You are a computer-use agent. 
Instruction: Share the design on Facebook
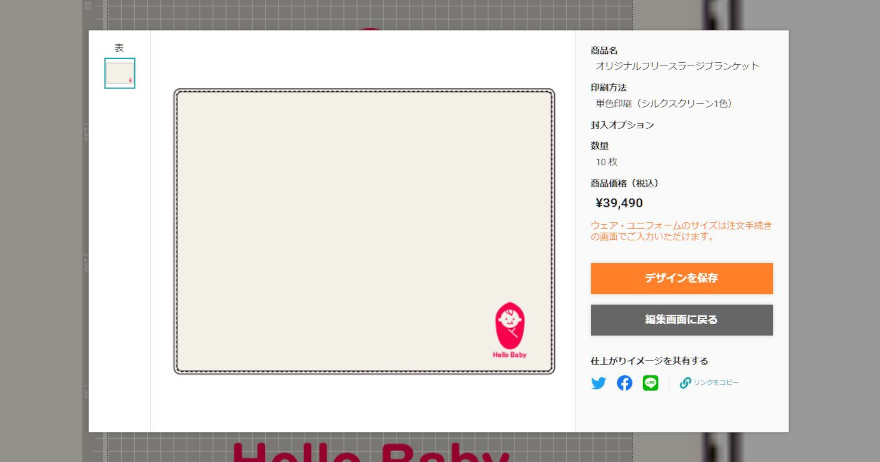tap(624, 383)
